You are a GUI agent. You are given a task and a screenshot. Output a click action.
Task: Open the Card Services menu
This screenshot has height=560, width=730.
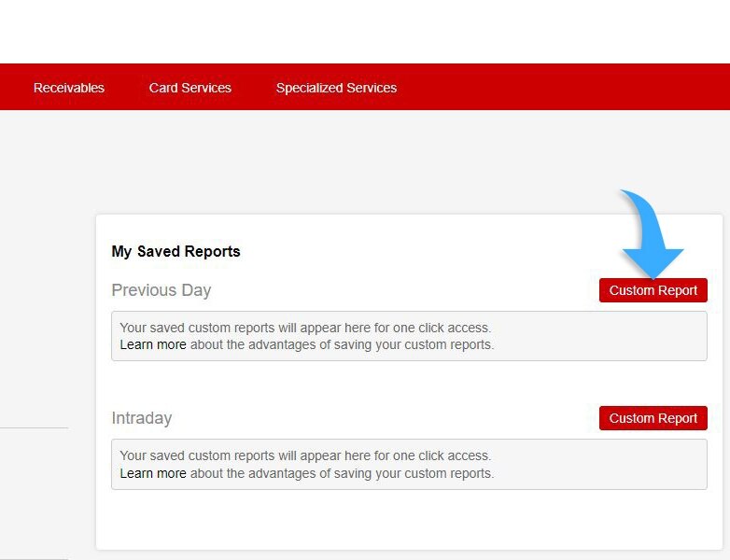(x=190, y=88)
